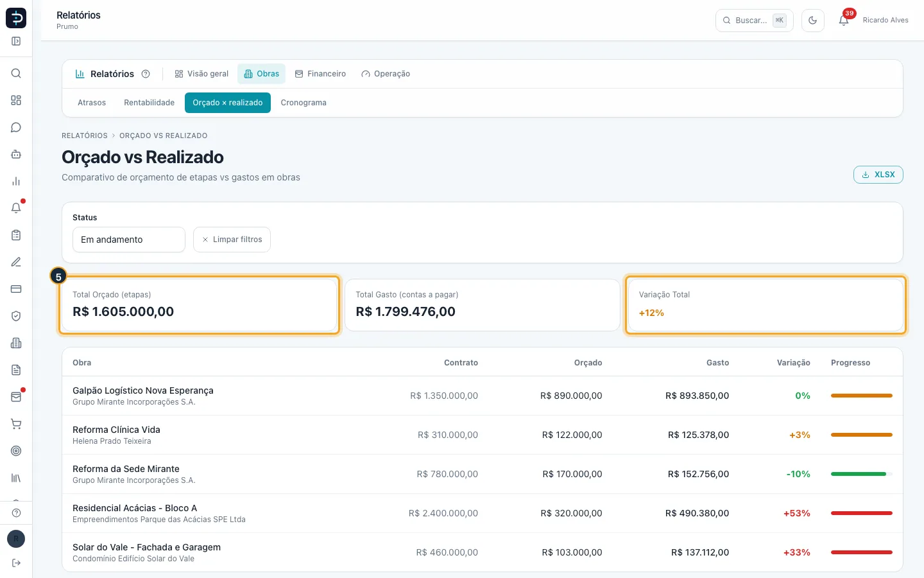Image resolution: width=924 pixels, height=578 pixels.
Task: Click the shield check icon in sidebar
Action: (x=16, y=316)
